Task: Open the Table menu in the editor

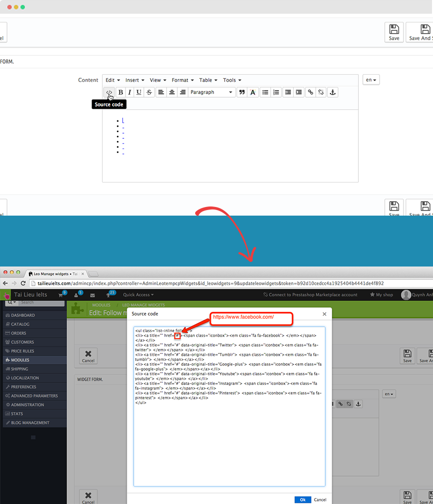Action: (x=208, y=80)
